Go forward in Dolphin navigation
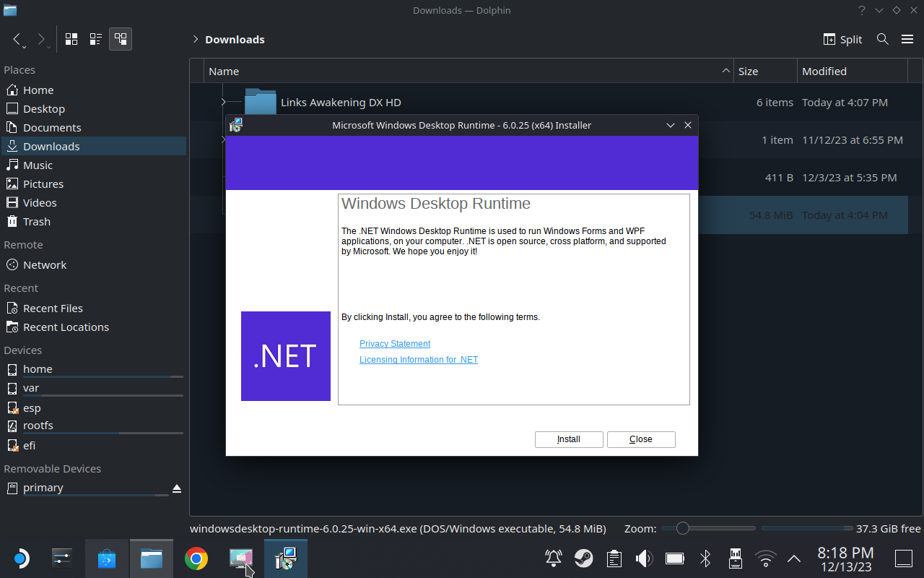This screenshot has height=578, width=924. pyautogui.click(x=42, y=40)
